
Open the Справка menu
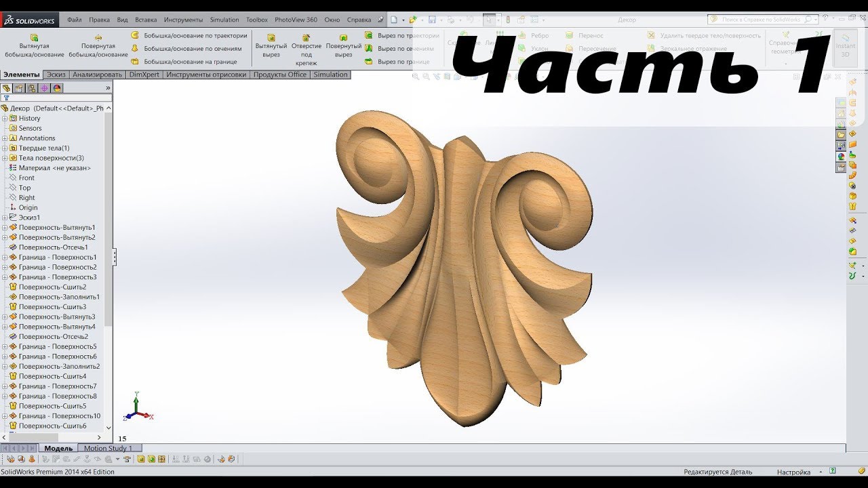coord(359,20)
